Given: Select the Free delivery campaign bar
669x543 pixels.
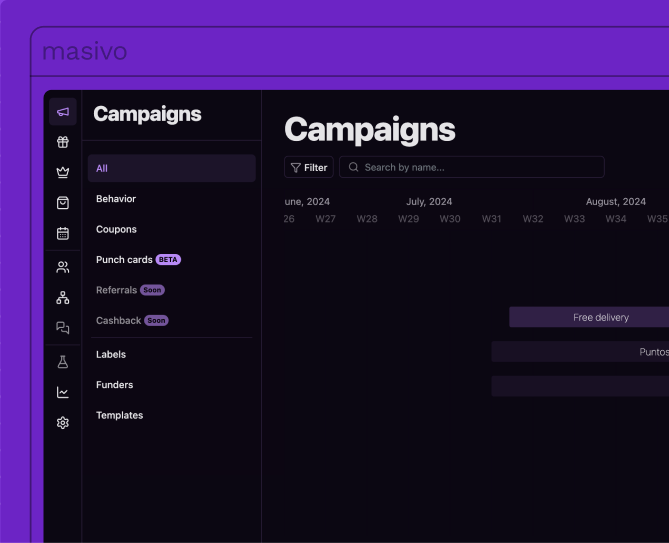Looking at the screenshot, I should (589, 317).
